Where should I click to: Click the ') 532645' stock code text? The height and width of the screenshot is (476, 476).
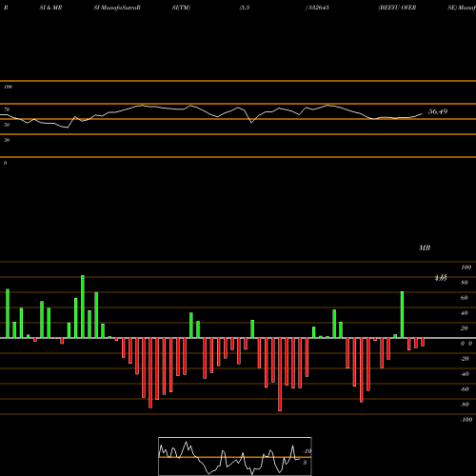(x=317, y=8)
